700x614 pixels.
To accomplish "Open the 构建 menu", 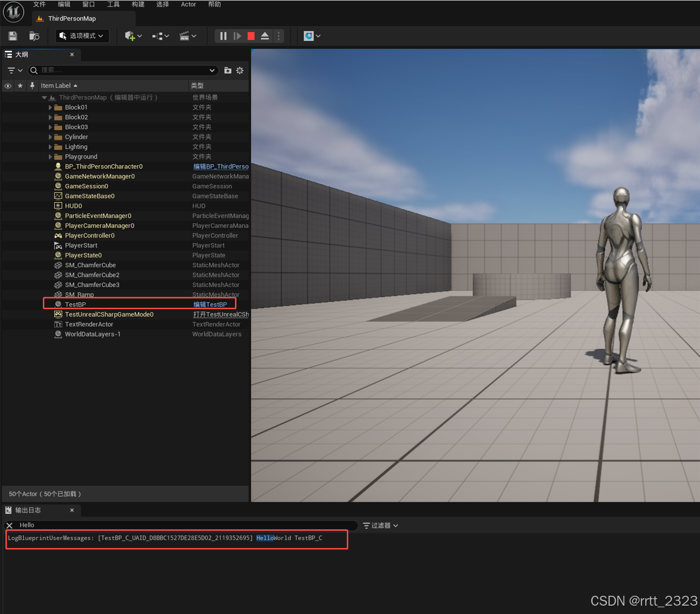I will 138,4.
